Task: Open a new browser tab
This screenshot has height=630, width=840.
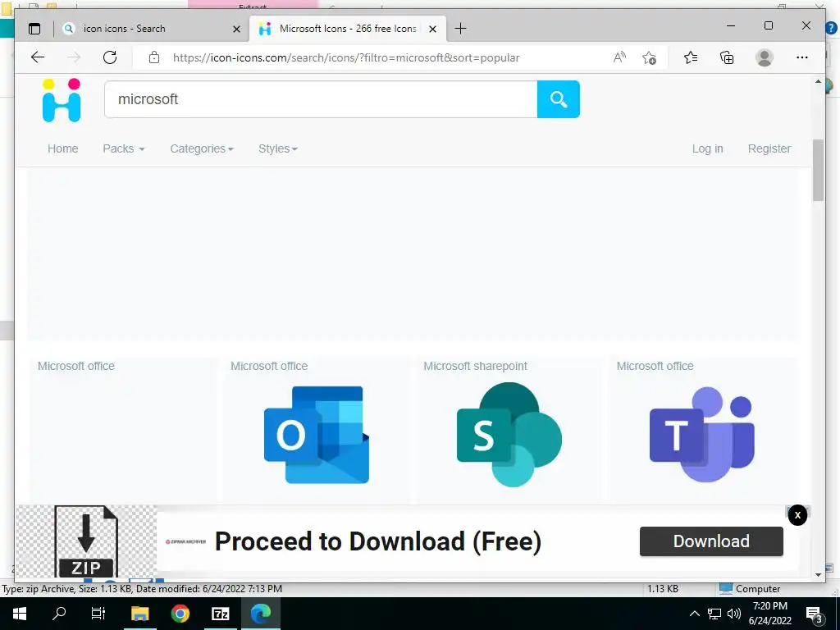Action: [460, 29]
